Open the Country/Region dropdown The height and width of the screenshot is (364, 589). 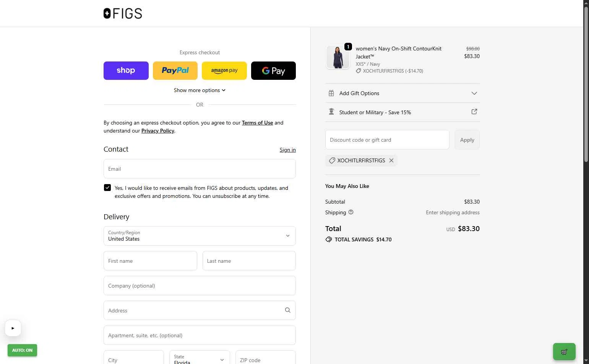(x=200, y=236)
